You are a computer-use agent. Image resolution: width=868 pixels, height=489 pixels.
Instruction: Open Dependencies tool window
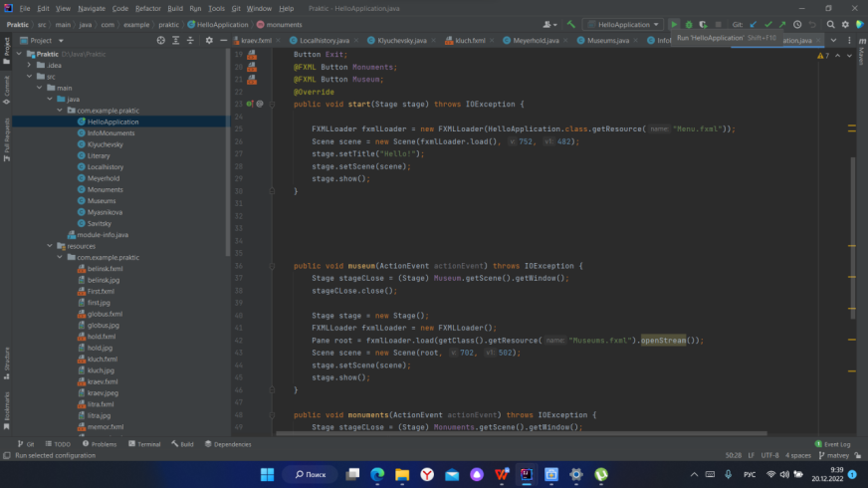[228, 444]
